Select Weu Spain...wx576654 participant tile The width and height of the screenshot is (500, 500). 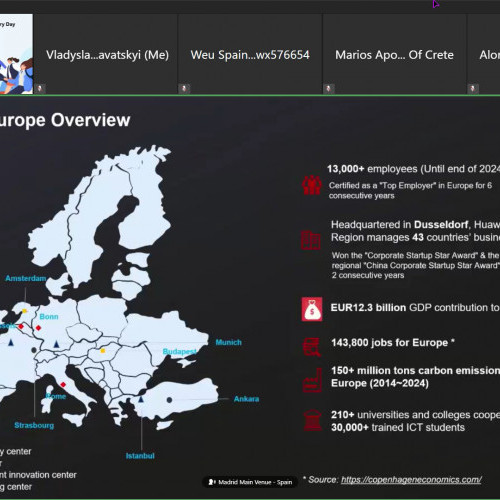coord(250,54)
